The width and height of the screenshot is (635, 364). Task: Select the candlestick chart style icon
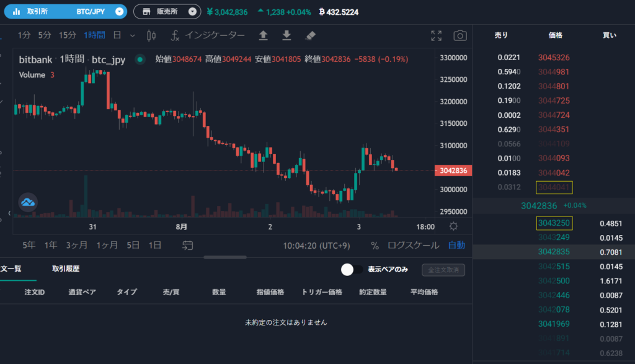151,36
